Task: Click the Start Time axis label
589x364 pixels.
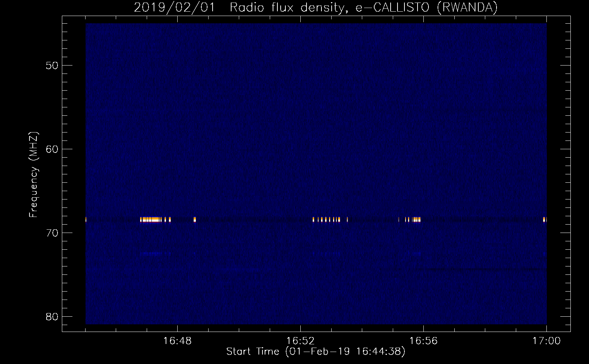Action: [316, 352]
